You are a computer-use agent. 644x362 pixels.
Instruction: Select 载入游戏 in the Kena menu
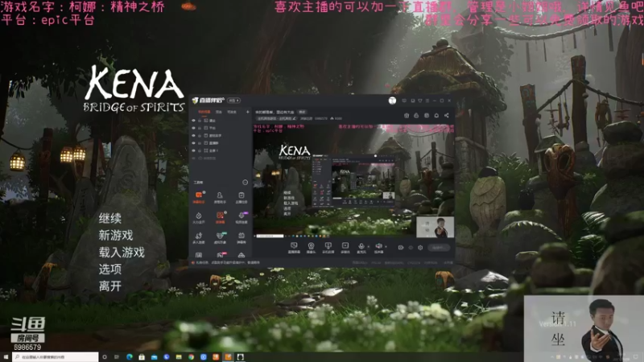tap(122, 252)
